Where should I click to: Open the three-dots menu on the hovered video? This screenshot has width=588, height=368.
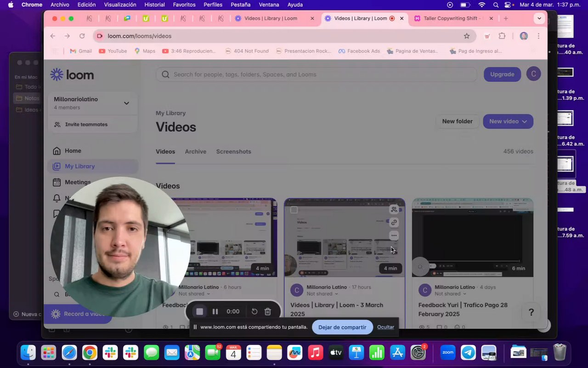point(394,236)
